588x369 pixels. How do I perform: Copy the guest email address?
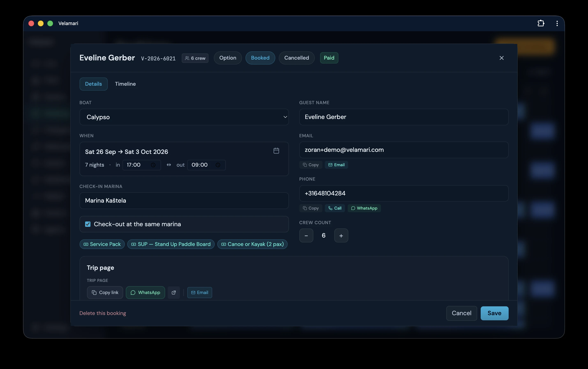coord(311,165)
